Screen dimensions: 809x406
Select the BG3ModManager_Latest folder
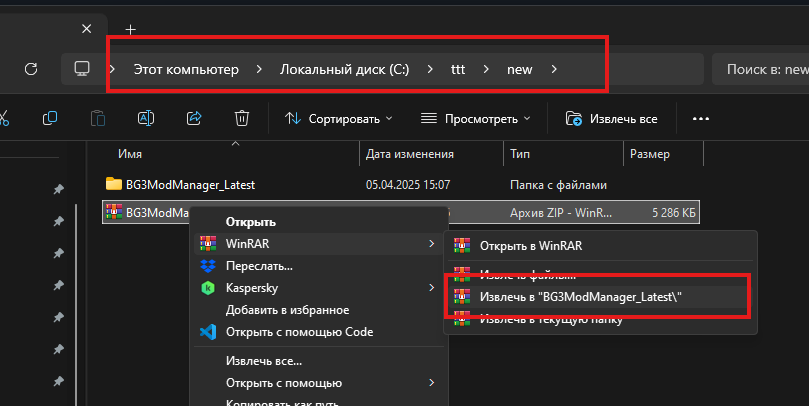coord(190,185)
